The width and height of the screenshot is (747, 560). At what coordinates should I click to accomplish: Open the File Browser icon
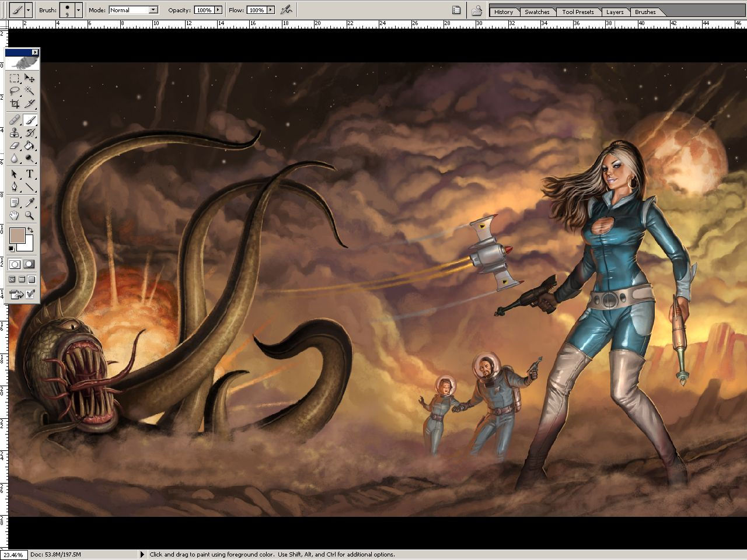pyautogui.click(x=477, y=10)
